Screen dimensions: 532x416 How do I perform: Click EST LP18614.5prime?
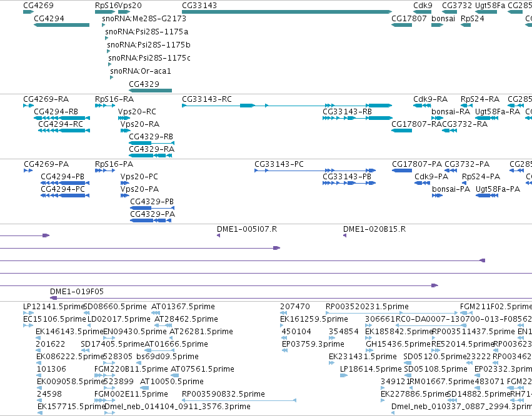pyautogui.click(x=344, y=375)
